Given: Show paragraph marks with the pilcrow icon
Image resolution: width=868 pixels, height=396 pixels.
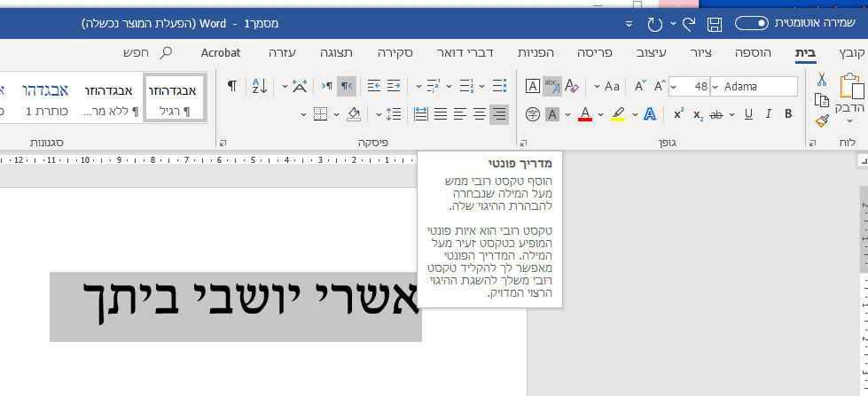Looking at the screenshot, I should (232, 86).
